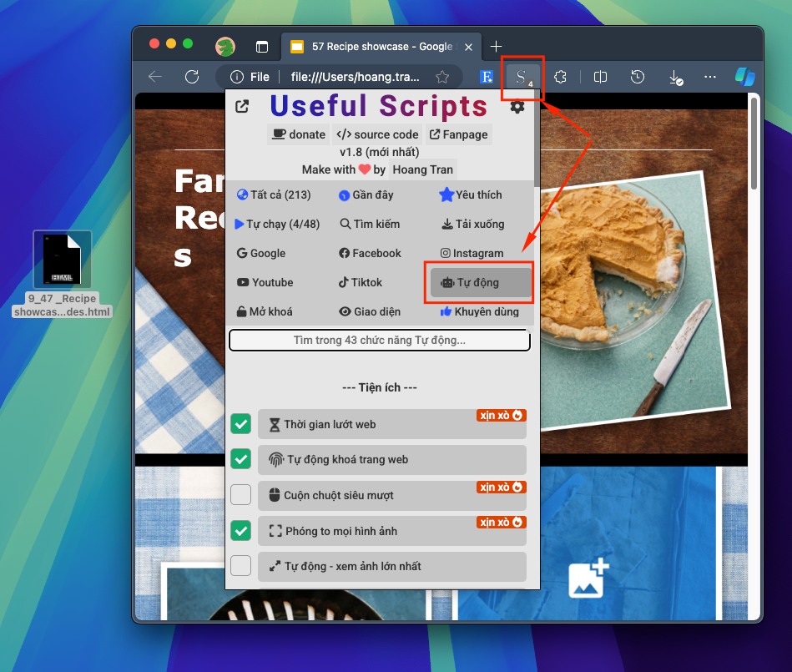Select the Tự chạy (4/48) tab
792x672 pixels.
pos(277,224)
